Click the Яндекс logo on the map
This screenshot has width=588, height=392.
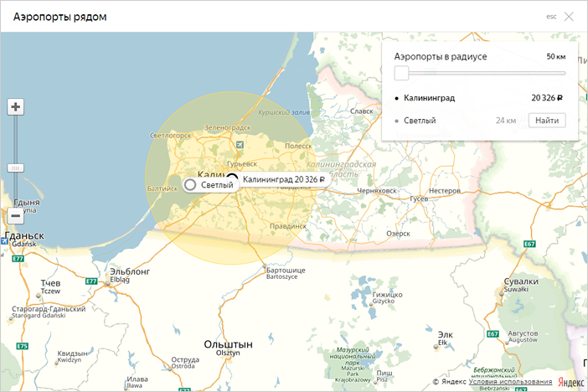(x=570, y=382)
